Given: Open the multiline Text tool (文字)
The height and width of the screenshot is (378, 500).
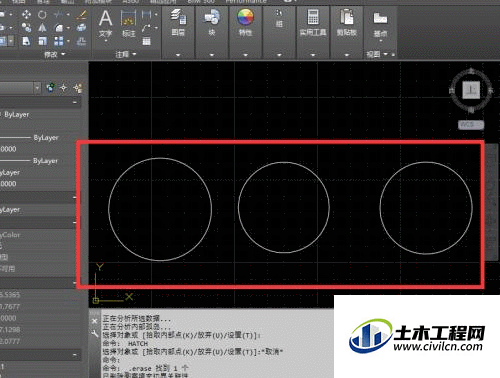Looking at the screenshot, I should coord(105,23).
